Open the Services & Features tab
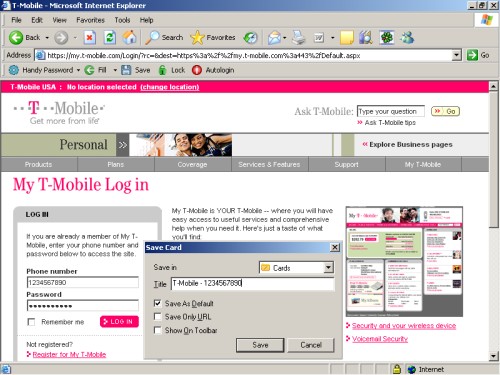 [x=269, y=164]
